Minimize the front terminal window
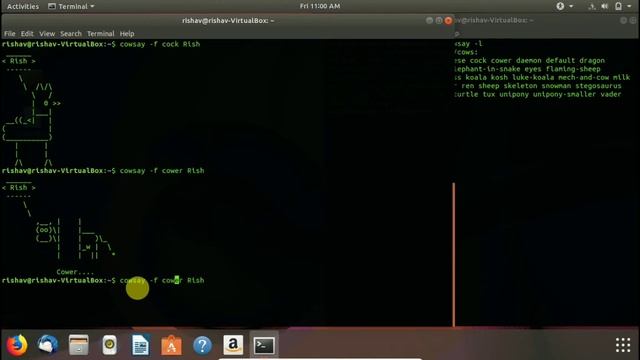 coord(429,20)
